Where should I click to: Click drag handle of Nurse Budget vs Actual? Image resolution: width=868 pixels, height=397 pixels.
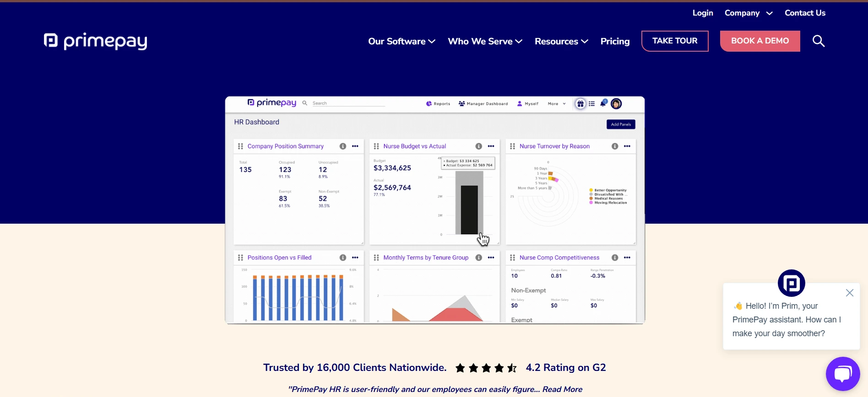[x=376, y=146]
